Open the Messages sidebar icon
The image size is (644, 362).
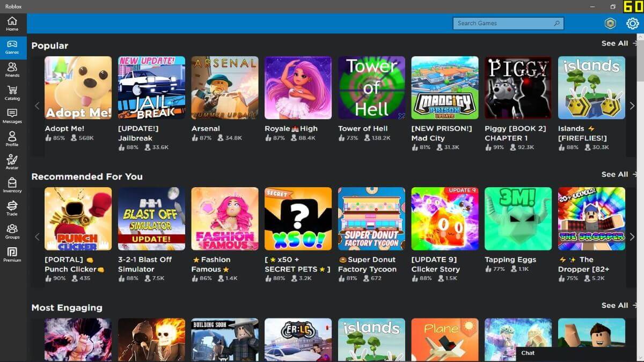tap(12, 116)
